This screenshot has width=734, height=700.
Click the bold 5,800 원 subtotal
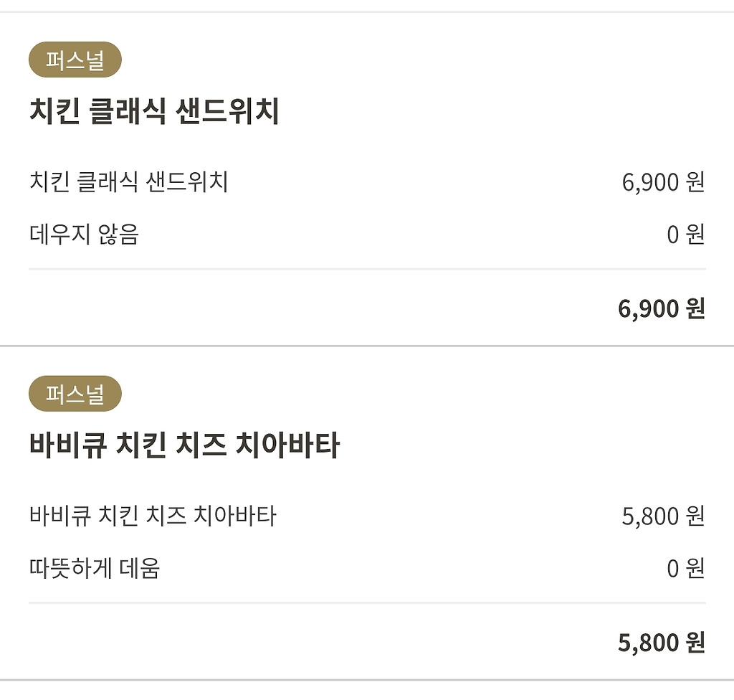pyautogui.click(x=661, y=643)
